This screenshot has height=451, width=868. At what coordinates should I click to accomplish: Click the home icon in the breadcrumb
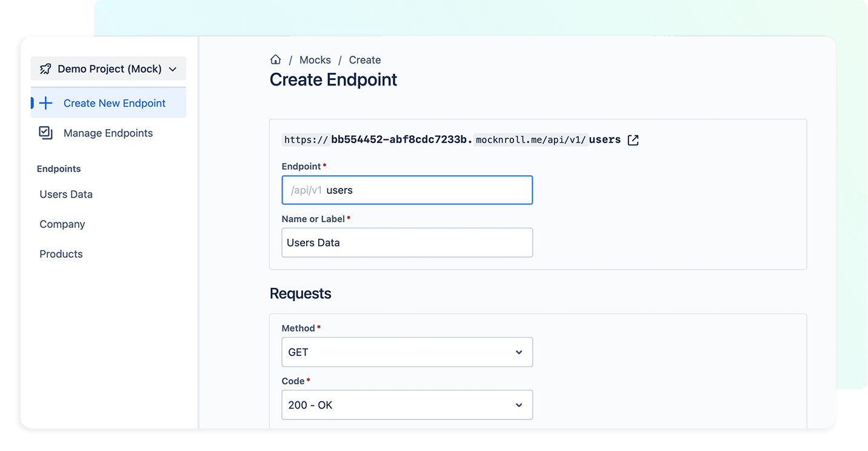(x=276, y=59)
